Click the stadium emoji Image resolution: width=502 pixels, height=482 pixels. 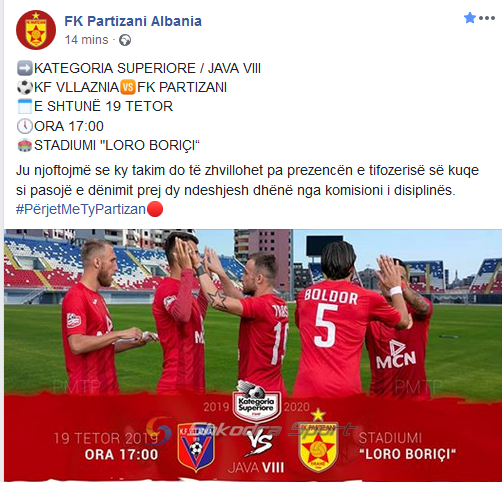click(x=25, y=145)
